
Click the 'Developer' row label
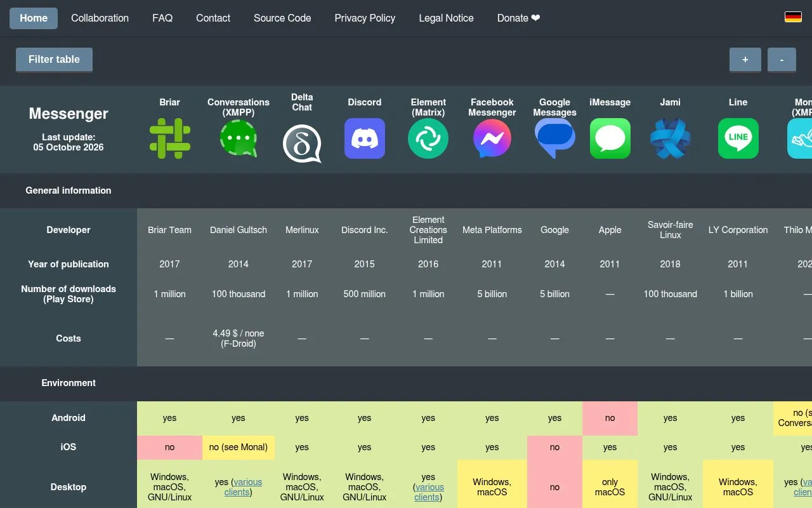[69, 230]
